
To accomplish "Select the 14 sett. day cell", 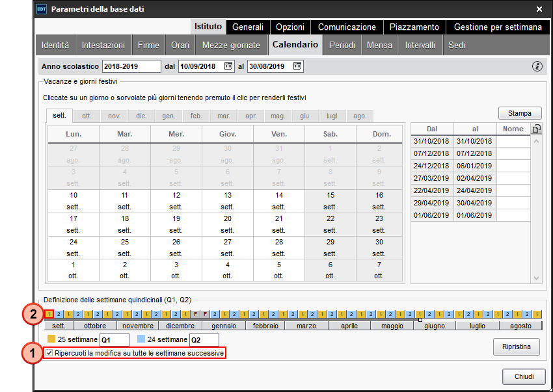I will click(x=279, y=201).
